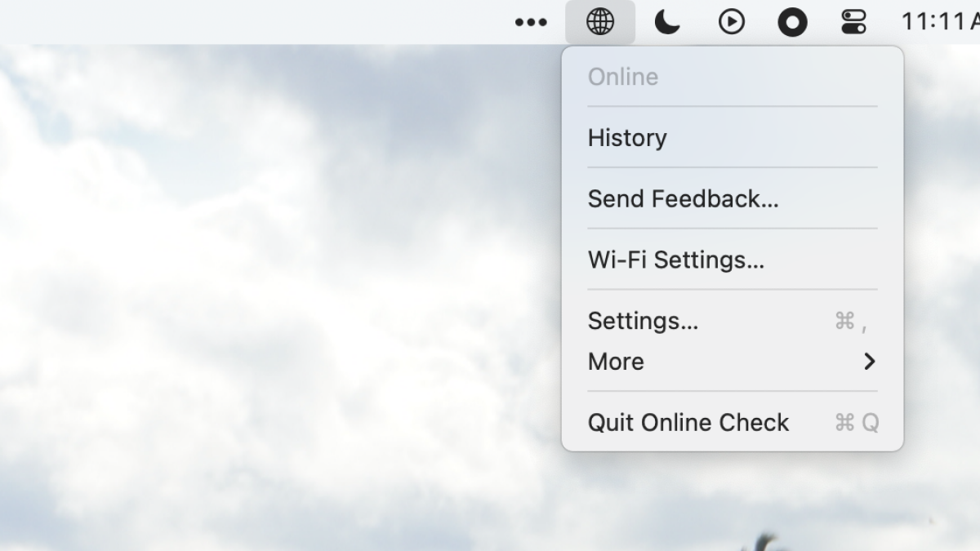Open Control Center from menu bar
This screenshot has width=980, height=551.
(853, 22)
